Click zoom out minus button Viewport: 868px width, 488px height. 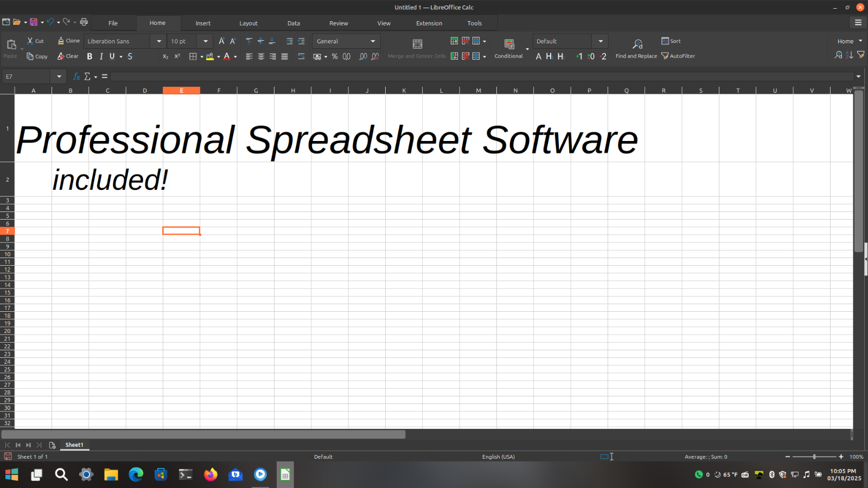788,457
